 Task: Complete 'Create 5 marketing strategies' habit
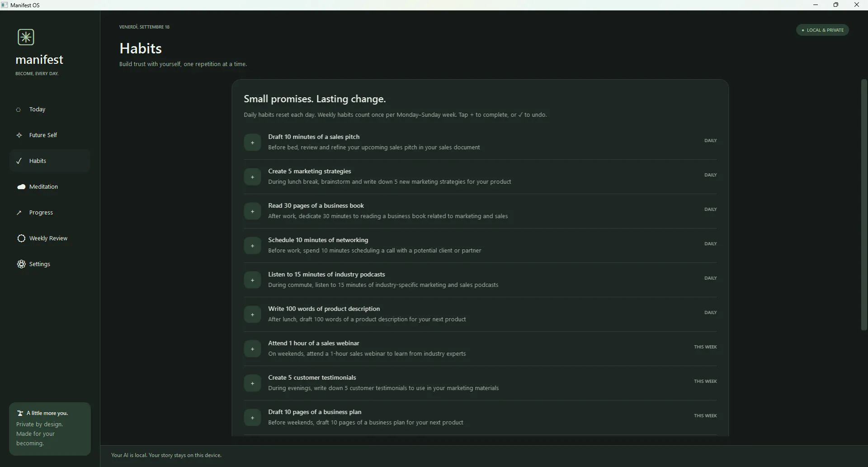coord(252,176)
